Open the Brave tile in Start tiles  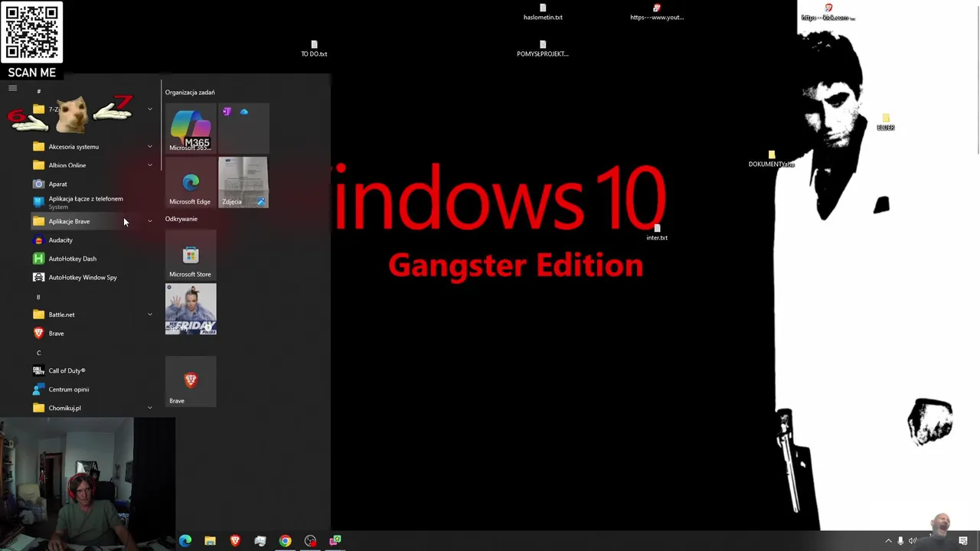191,381
